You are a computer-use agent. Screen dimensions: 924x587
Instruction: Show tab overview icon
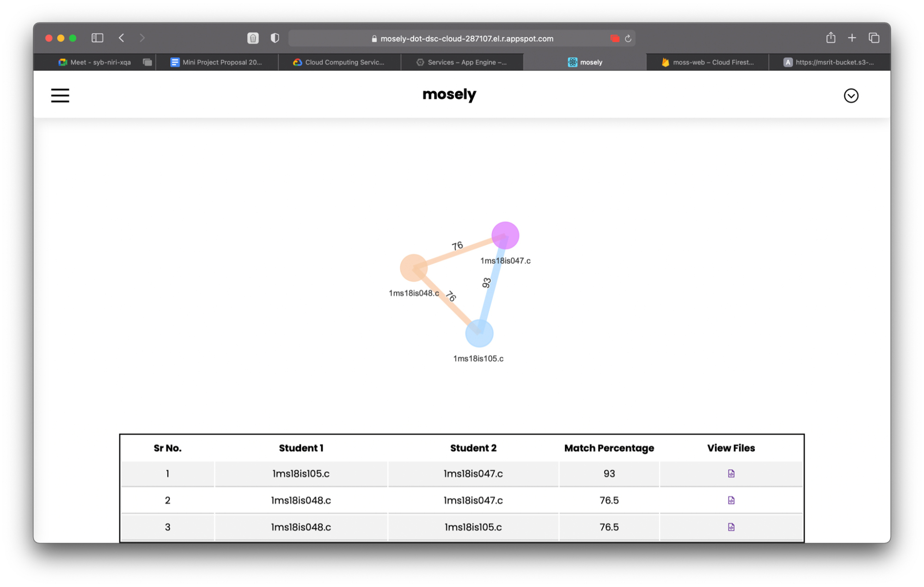point(874,38)
